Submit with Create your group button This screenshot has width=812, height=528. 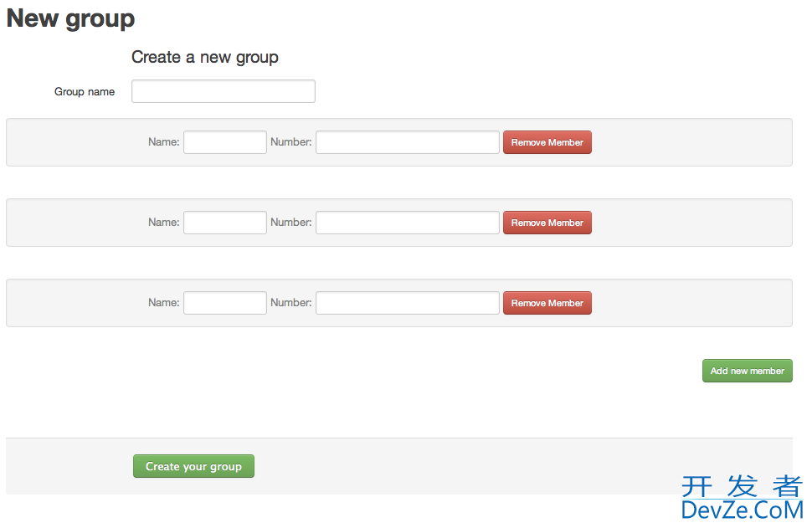(193, 466)
